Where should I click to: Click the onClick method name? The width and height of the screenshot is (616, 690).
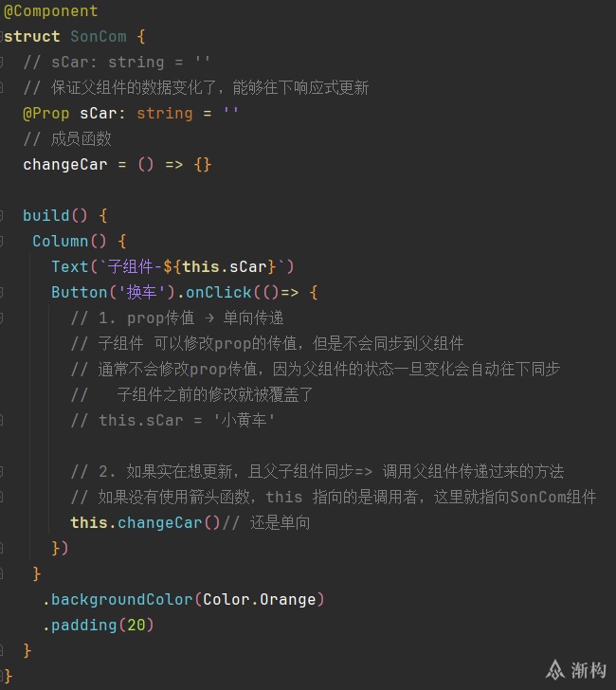click(x=219, y=292)
